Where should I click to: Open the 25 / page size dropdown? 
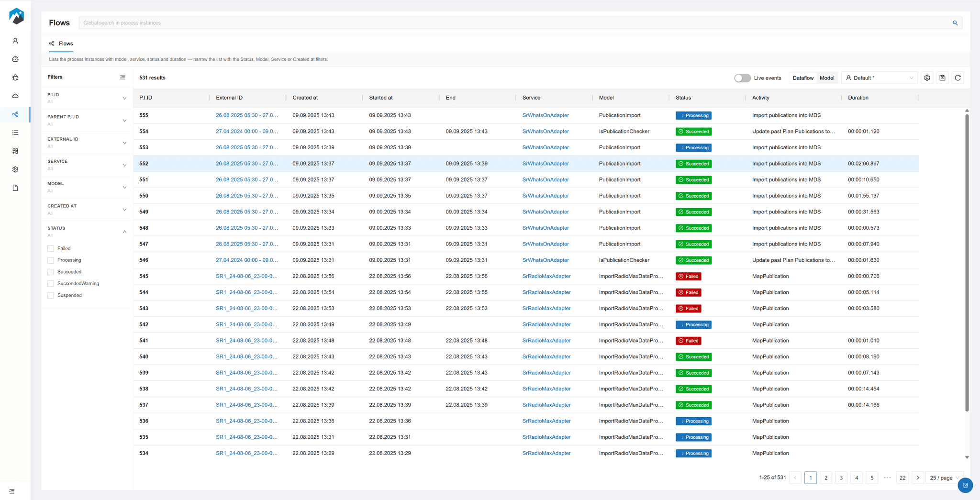pos(944,478)
